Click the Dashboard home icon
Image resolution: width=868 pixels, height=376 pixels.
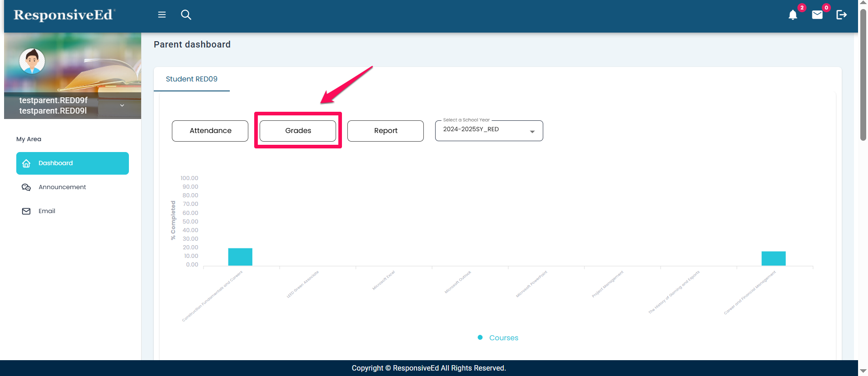[26, 163]
